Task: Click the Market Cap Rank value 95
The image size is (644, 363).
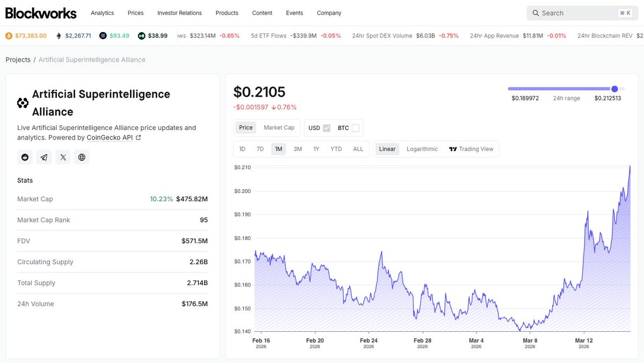Action: (x=204, y=220)
